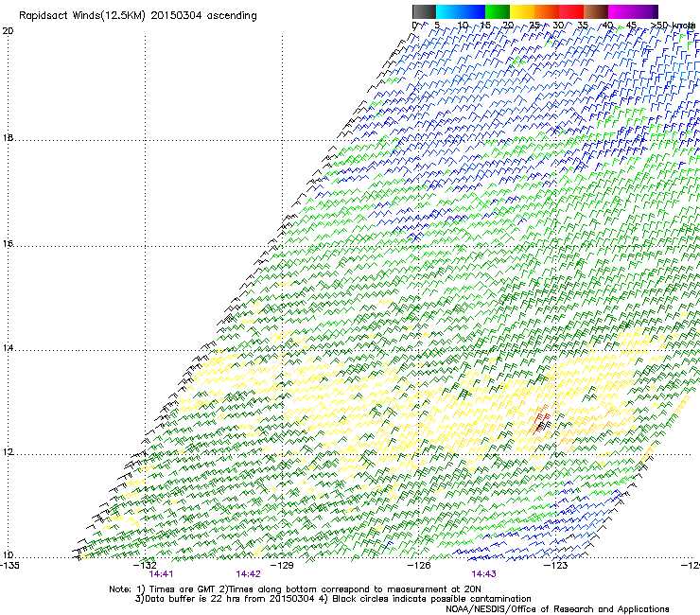700x615 pixels.
Task: Click the purple '14:43' overpass time
Action: [x=484, y=574]
